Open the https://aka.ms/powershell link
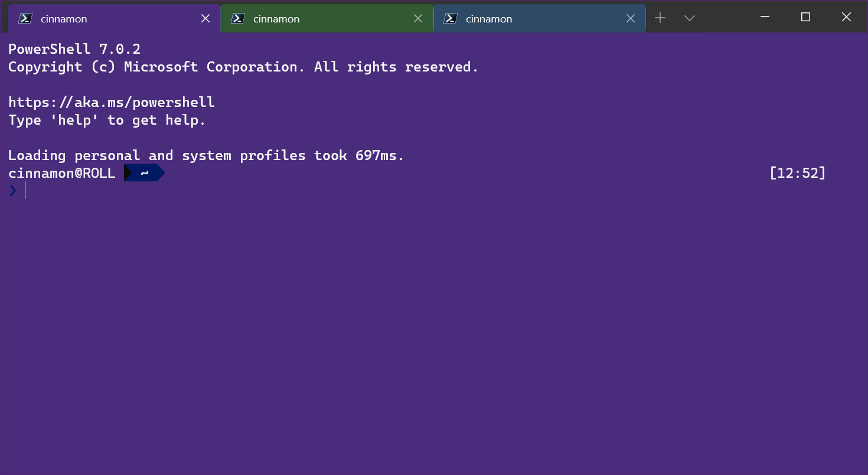This screenshot has height=475, width=868. [110, 102]
